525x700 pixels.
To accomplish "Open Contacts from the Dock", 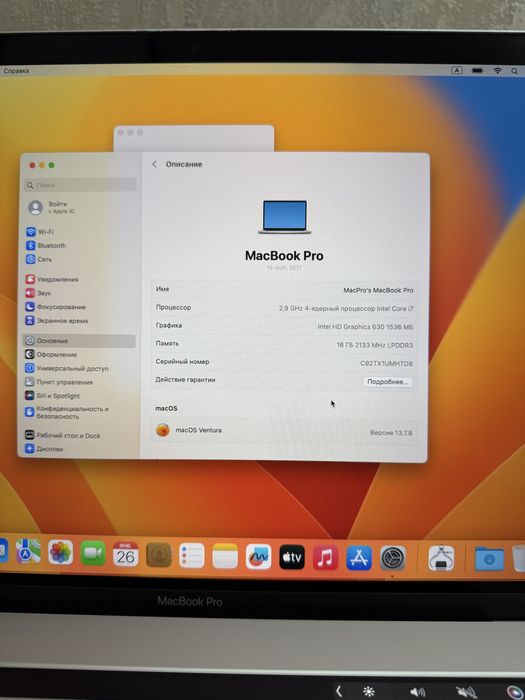I will pyautogui.click(x=158, y=555).
